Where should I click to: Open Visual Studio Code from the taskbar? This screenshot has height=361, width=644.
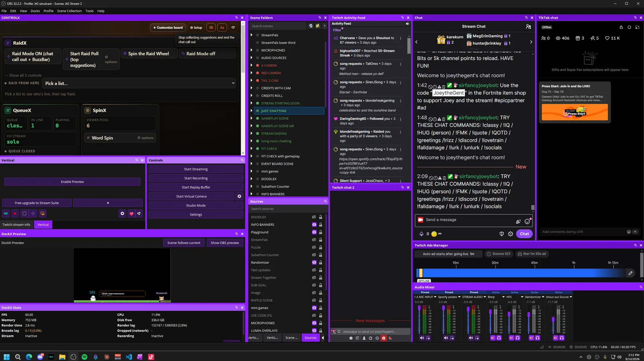pyautogui.click(x=129, y=357)
